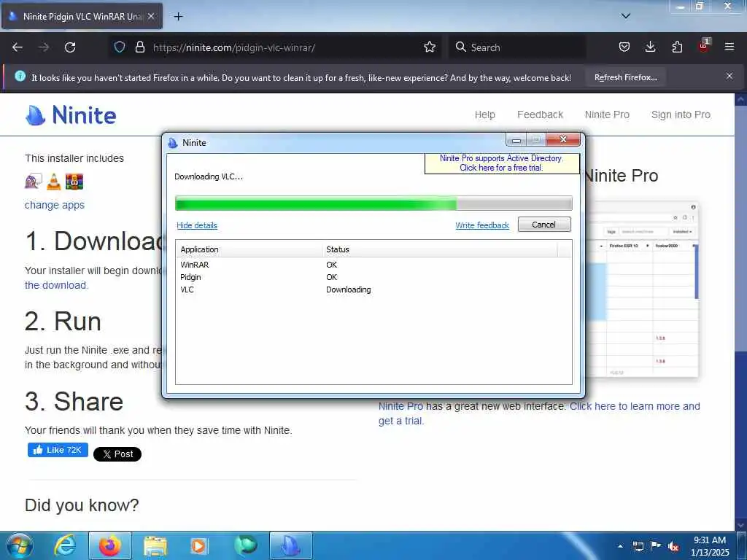747x560 pixels.
Task: Click the VLC cone icon
Action: [54, 182]
